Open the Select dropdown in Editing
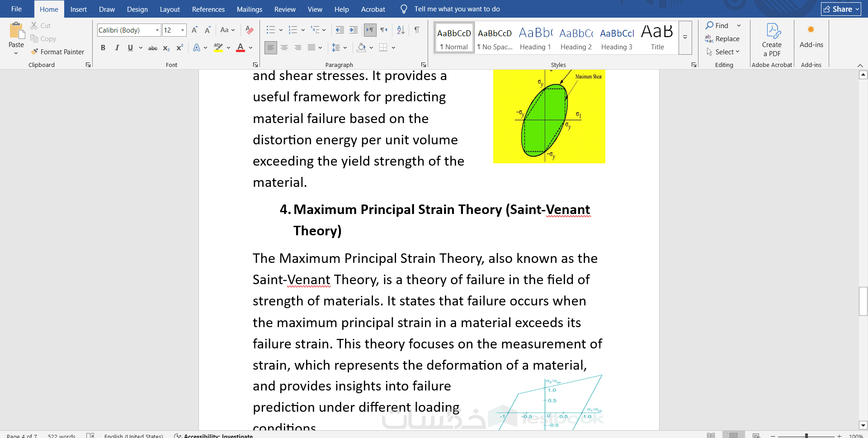The image size is (868, 438). [x=723, y=52]
